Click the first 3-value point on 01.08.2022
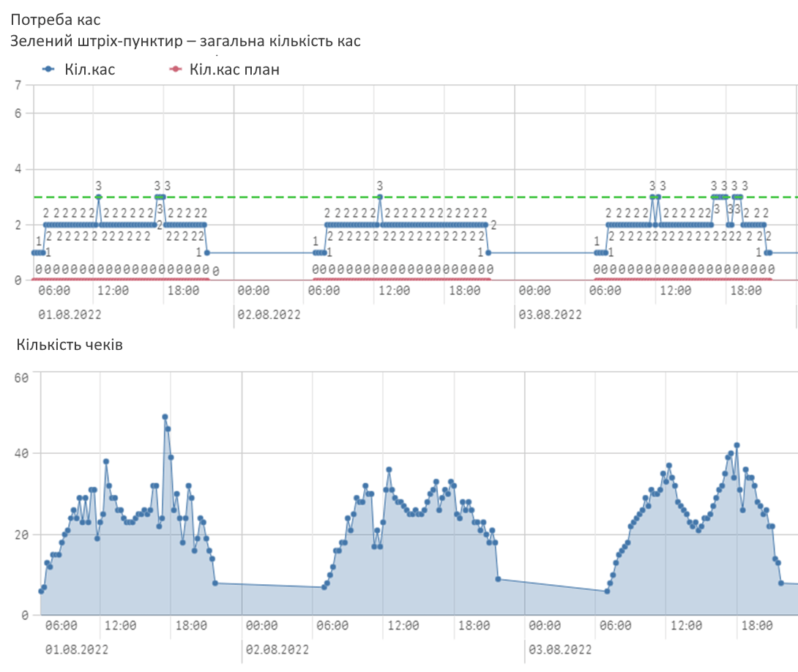 98,197
